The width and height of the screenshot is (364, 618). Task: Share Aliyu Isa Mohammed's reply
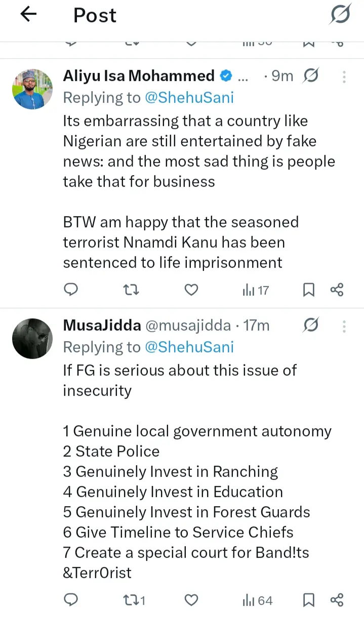[x=337, y=290]
